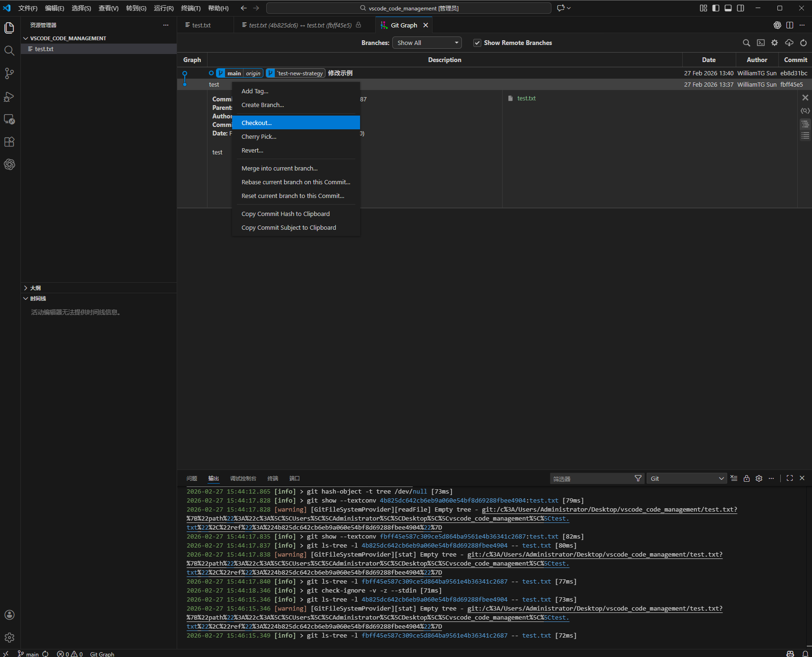812x657 pixels.
Task: Open the Extensions view
Action: click(x=9, y=142)
